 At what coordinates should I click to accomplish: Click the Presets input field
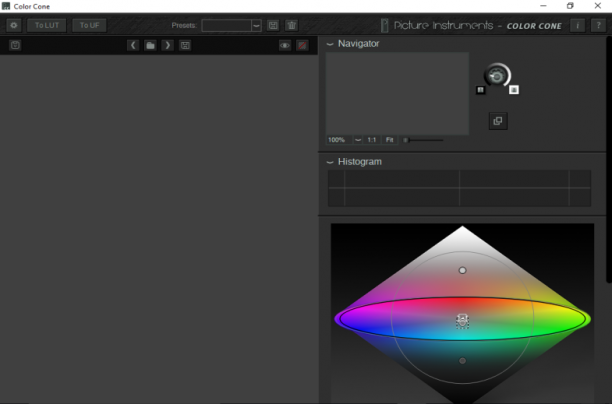coord(226,25)
